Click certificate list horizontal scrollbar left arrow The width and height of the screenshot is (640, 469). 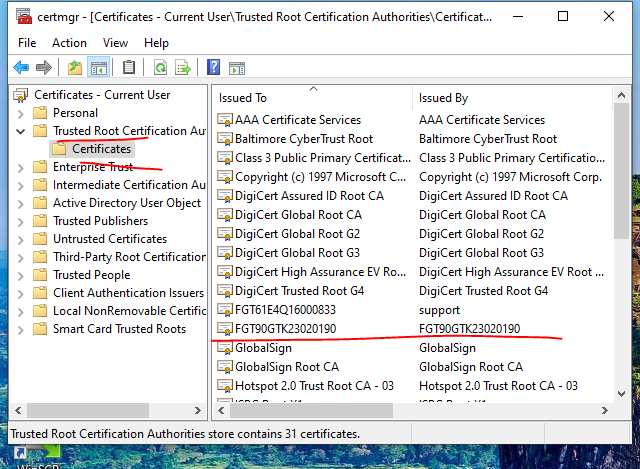pyautogui.click(x=221, y=410)
